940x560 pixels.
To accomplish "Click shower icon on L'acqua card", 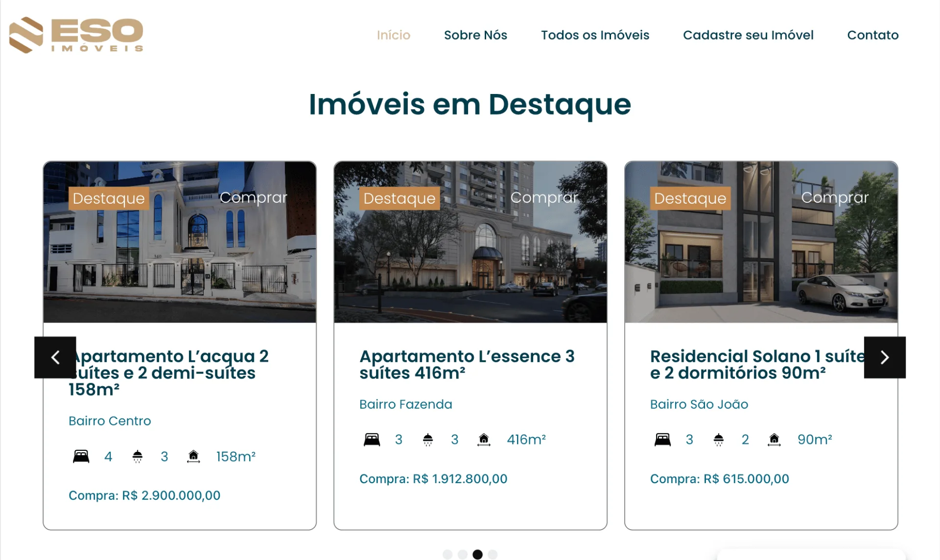I will tap(138, 456).
